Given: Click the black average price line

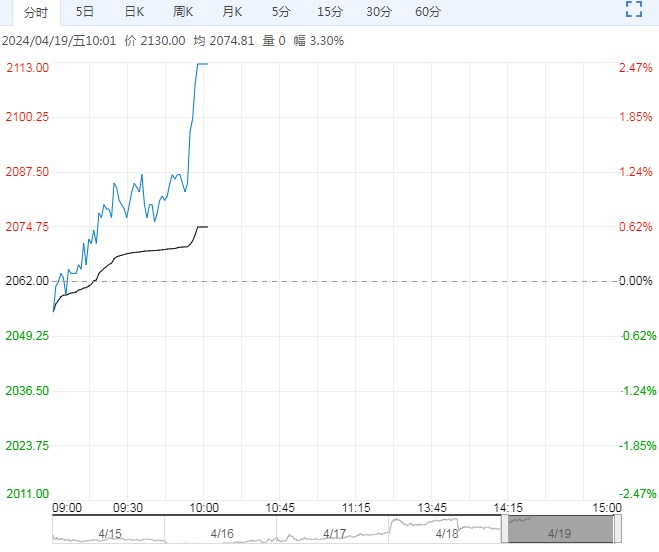Looking at the screenshot, I should click(x=150, y=249).
